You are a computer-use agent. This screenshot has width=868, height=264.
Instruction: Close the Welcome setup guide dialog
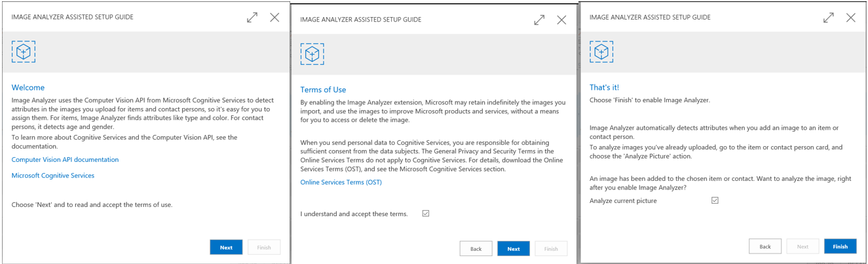[274, 18]
